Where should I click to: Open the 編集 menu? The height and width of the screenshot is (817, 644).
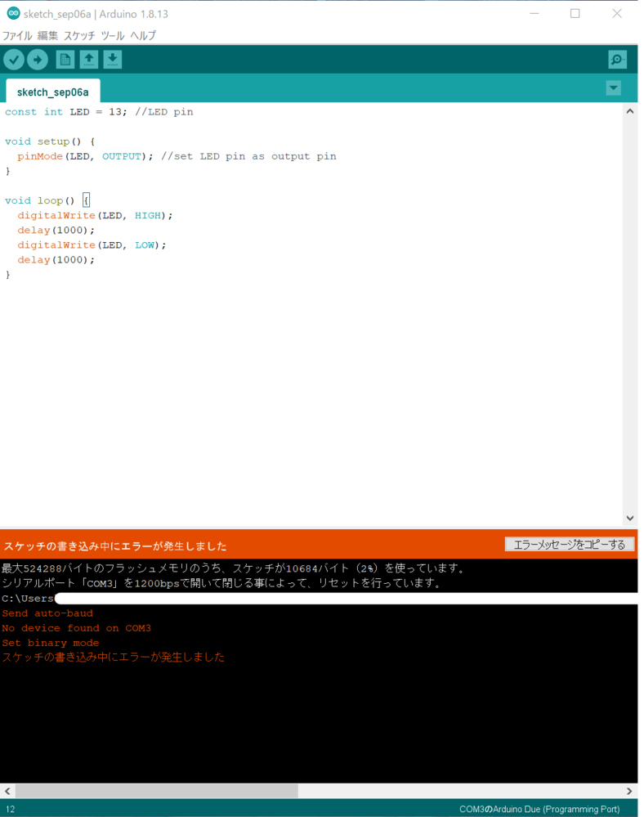pyautogui.click(x=48, y=36)
